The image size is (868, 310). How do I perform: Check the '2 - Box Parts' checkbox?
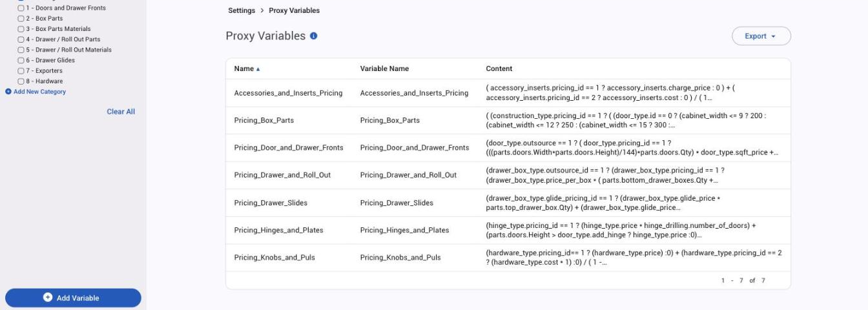21,19
